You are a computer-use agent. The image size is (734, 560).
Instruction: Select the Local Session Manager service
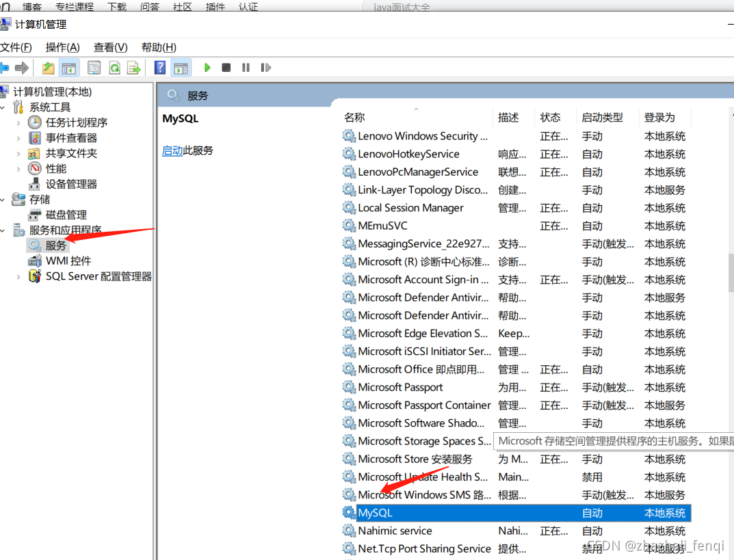point(516,208)
